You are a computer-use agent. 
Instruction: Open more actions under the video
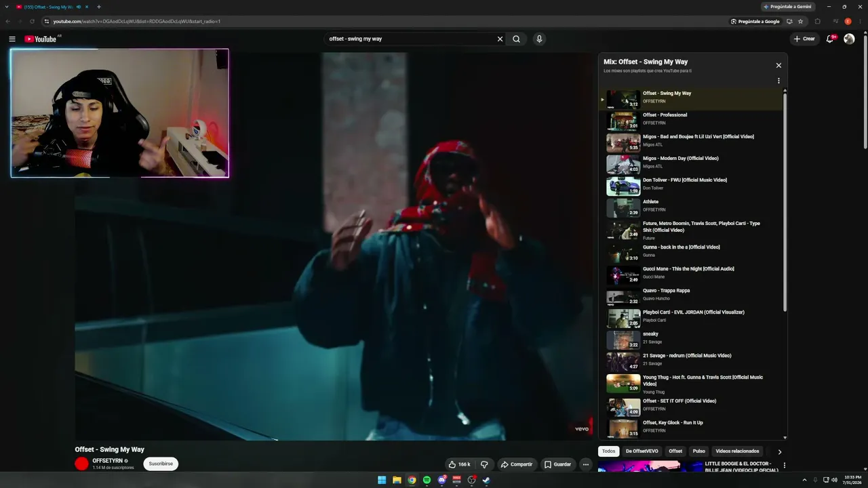click(585, 464)
